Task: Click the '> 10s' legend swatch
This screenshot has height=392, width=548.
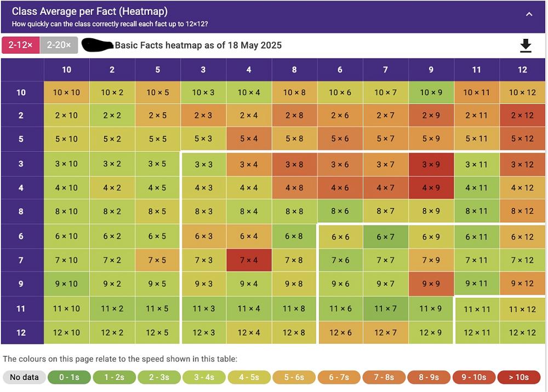Action: pos(518,377)
